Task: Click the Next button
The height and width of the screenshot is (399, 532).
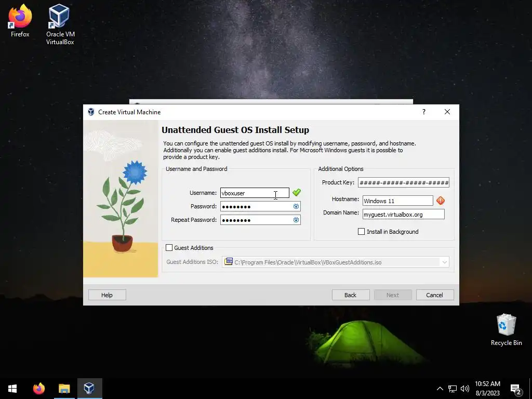Action: [393, 295]
